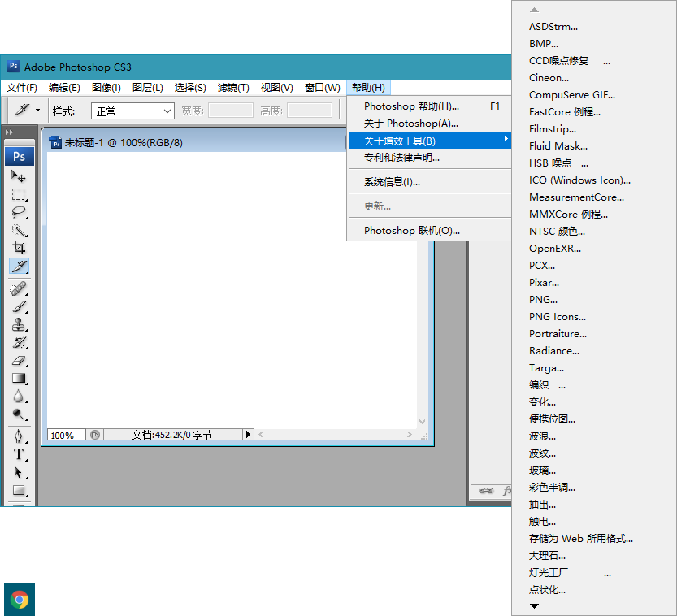
Task: Select the Healing Brush tool
Action: pos(18,288)
